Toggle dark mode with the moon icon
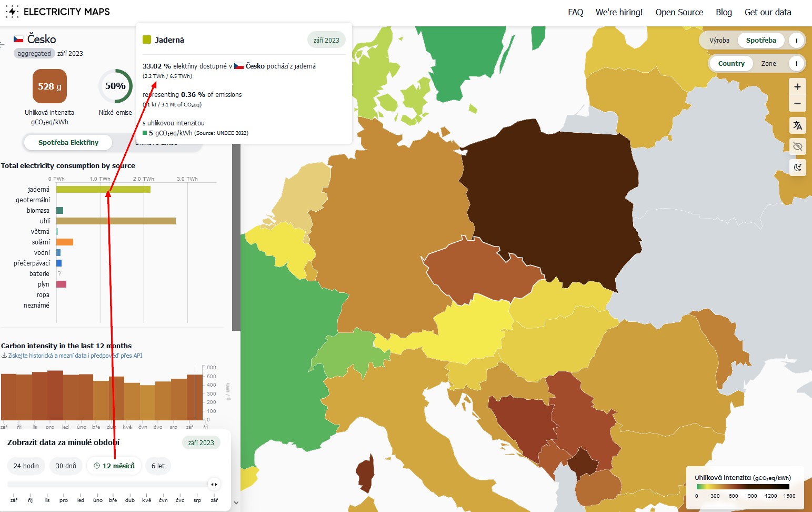812x512 pixels. (x=798, y=168)
